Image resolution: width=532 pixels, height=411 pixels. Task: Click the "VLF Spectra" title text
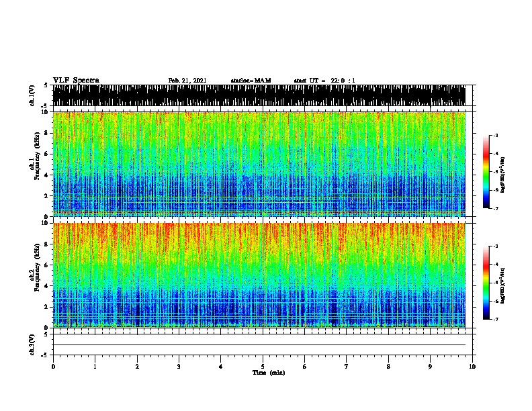[76, 81]
